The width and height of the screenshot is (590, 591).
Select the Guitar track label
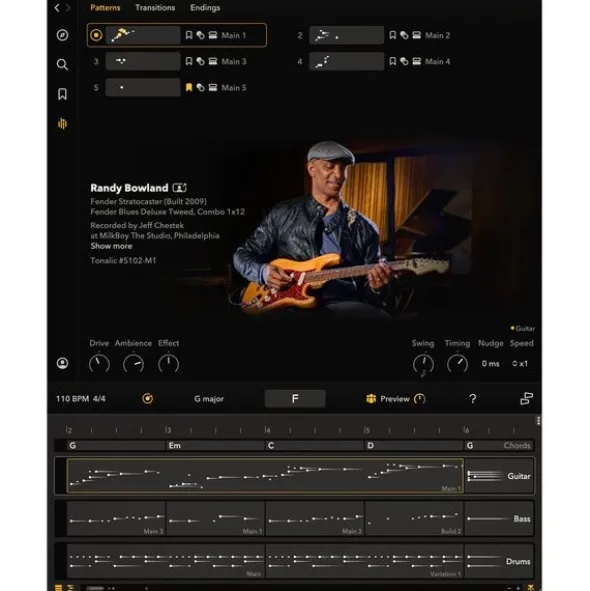pyautogui.click(x=519, y=476)
